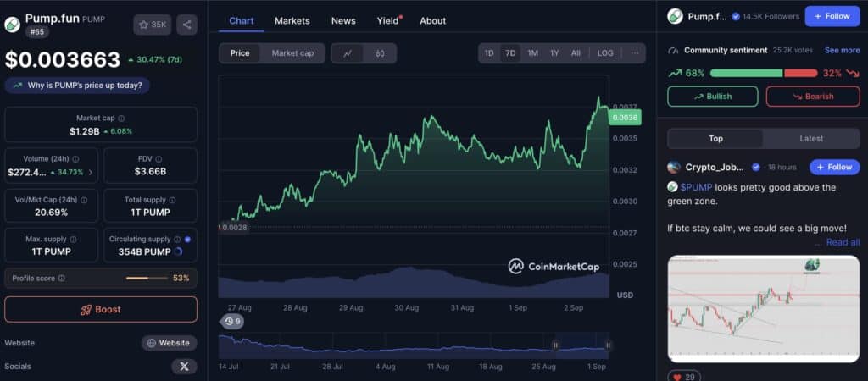Click the Website link button
The height and width of the screenshot is (381, 868).
(x=169, y=343)
